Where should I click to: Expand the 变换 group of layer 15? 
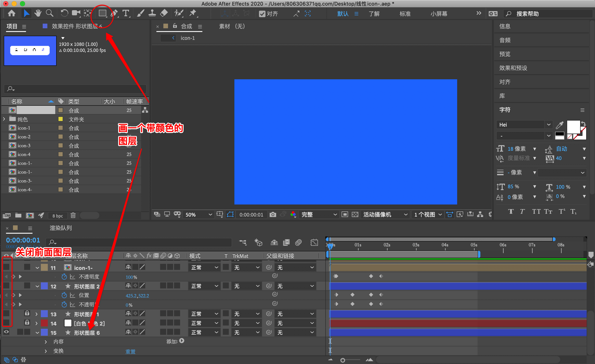pos(46,351)
